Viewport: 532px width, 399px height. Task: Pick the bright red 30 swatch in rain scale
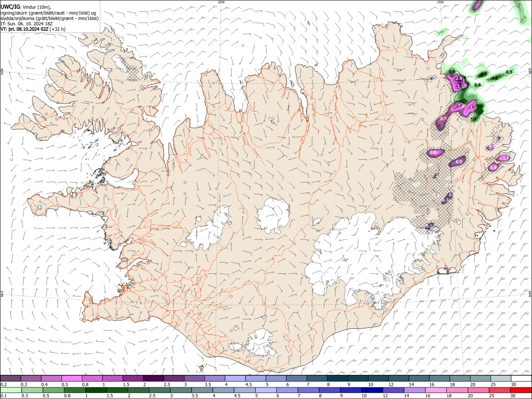521,390
